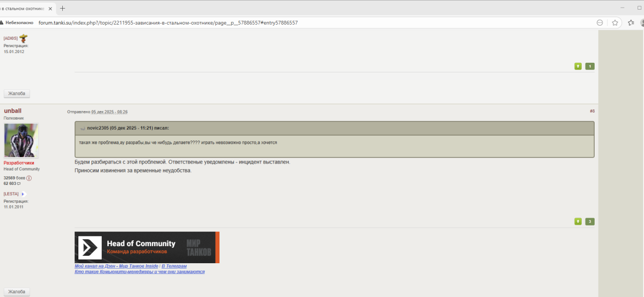This screenshot has width=644, height=297.
Task: Click the post date 05 дек 2025 - 08:26
Action: click(109, 112)
